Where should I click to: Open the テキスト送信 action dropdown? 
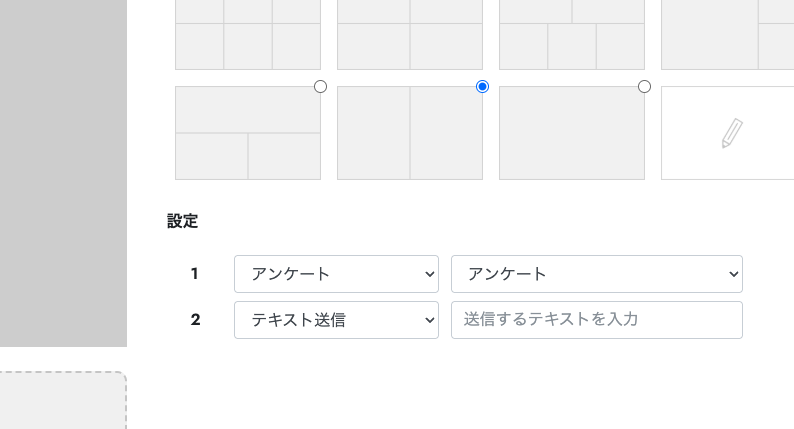(x=336, y=320)
